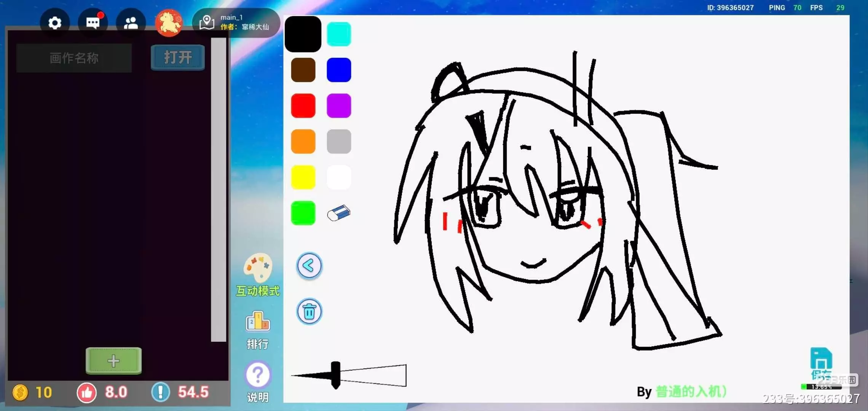Open the question mark help icon

point(258,375)
